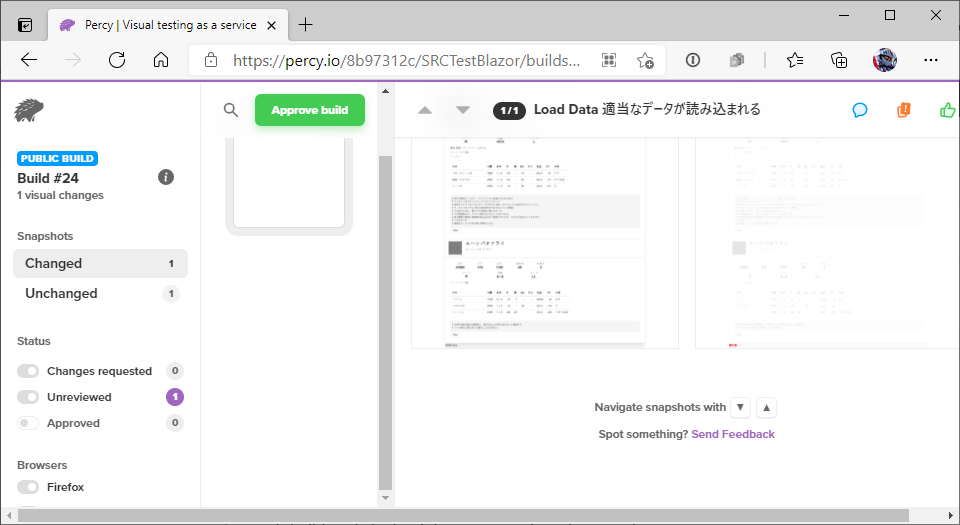Select the Changed snapshots filter

pyautogui.click(x=100, y=263)
